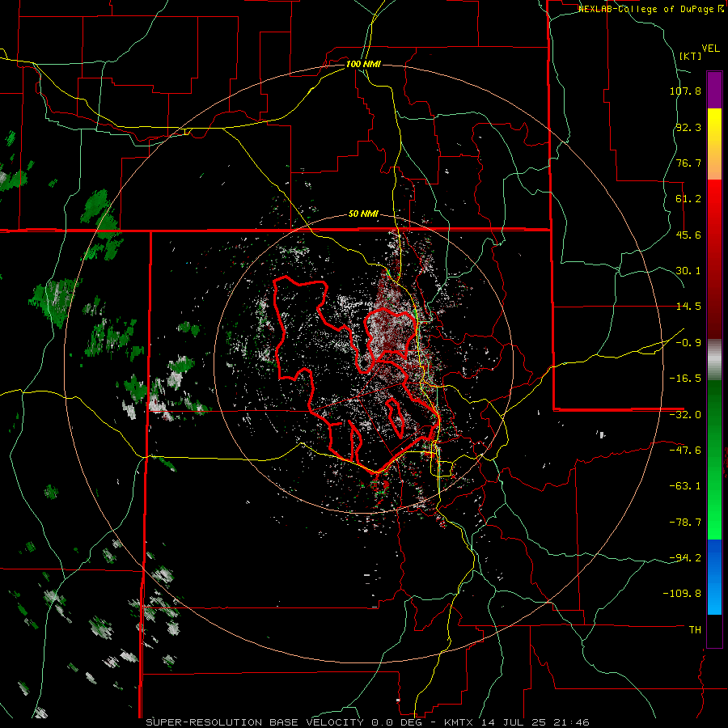Click the VEL legend title
Image resolution: width=728 pixels, height=728 pixels.
(711, 49)
